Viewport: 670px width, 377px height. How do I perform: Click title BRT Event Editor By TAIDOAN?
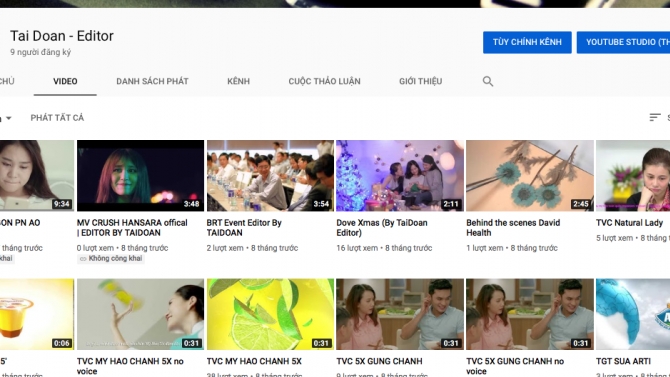pos(244,228)
